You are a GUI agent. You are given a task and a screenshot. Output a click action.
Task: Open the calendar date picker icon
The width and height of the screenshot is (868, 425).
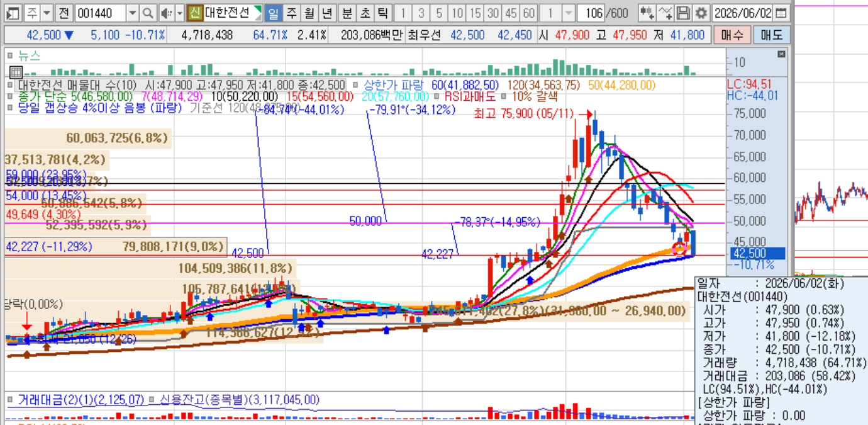pyautogui.click(x=781, y=13)
